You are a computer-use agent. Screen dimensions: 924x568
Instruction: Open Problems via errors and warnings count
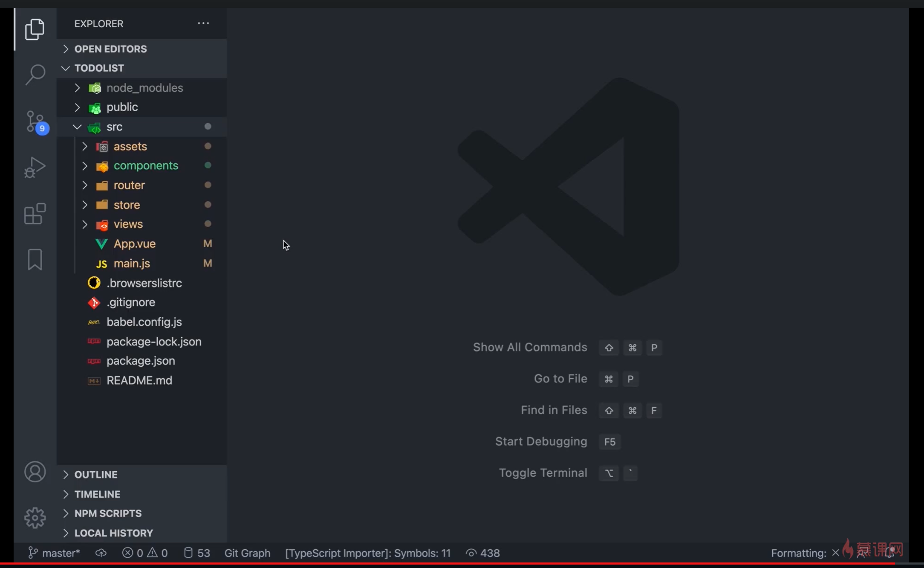tap(145, 553)
